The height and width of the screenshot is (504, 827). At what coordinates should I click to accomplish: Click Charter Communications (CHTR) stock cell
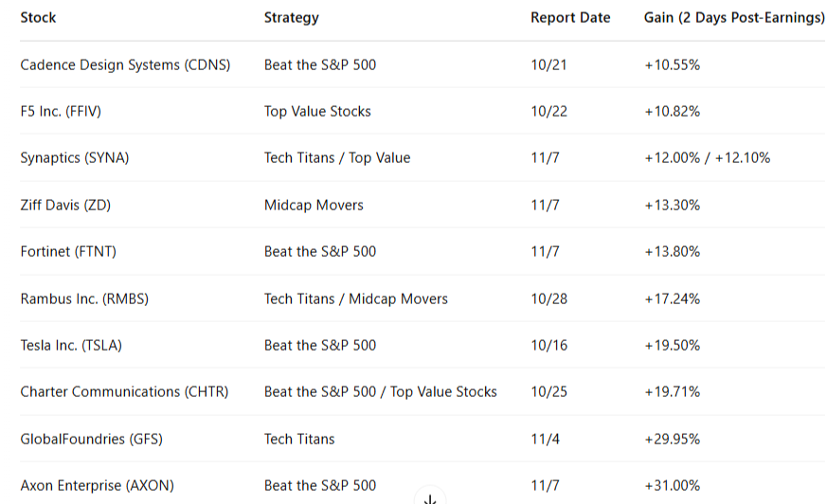coord(124,392)
